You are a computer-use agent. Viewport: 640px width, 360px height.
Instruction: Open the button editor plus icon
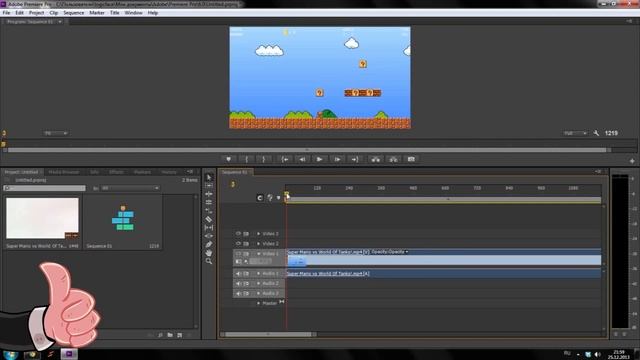(x=632, y=161)
